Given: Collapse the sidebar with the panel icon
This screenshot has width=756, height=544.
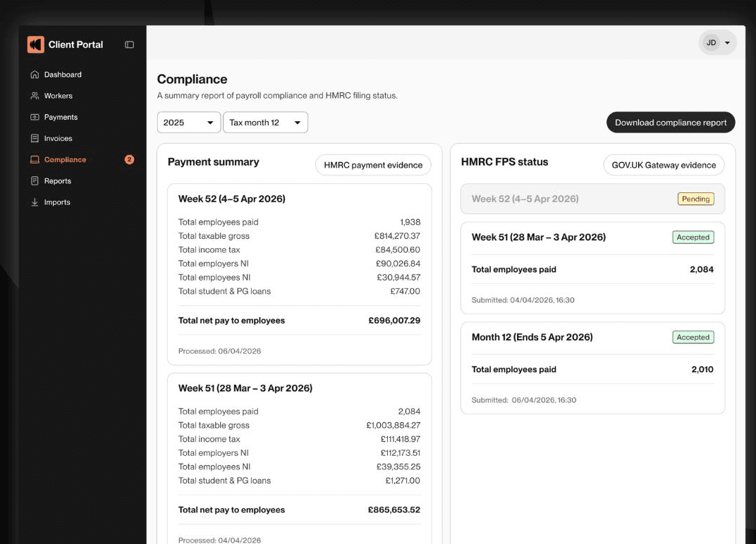Looking at the screenshot, I should tap(129, 44).
